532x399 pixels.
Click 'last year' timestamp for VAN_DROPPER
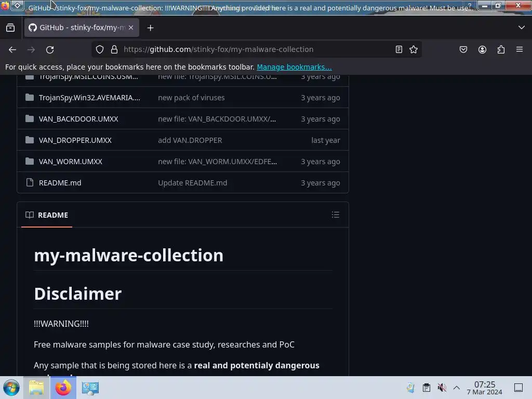pos(326,140)
